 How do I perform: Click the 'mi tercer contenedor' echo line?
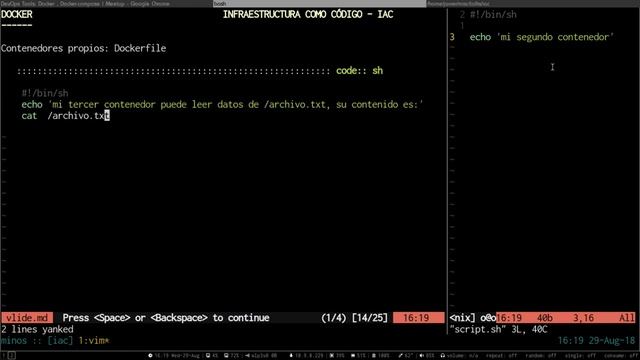tap(222, 104)
